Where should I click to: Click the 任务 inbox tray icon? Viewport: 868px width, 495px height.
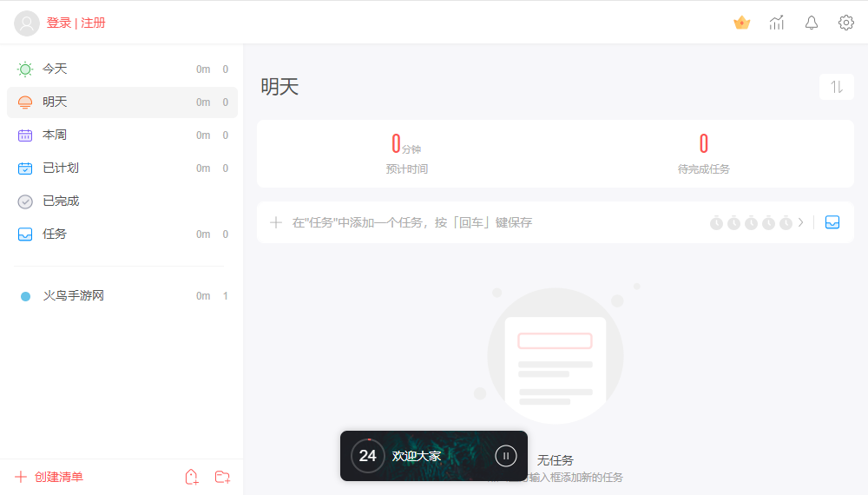pos(25,234)
